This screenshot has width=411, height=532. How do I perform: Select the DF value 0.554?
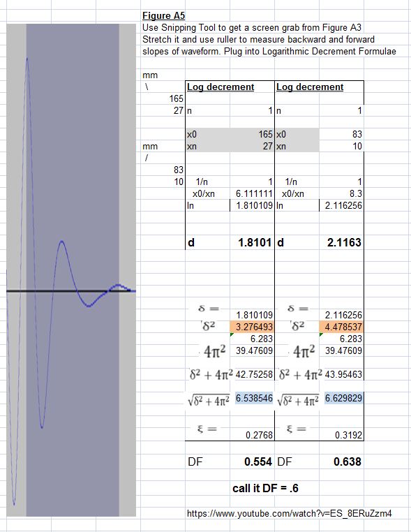pyautogui.click(x=258, y=461)
